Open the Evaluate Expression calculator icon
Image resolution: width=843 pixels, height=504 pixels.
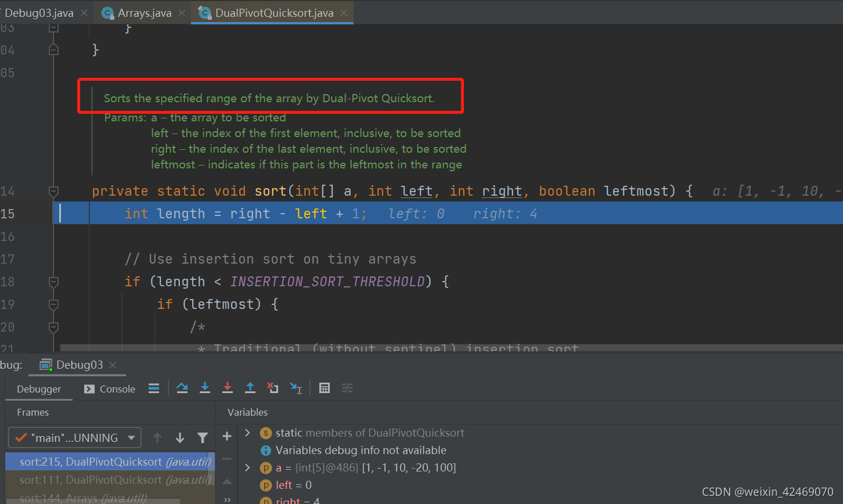point(325,388)
